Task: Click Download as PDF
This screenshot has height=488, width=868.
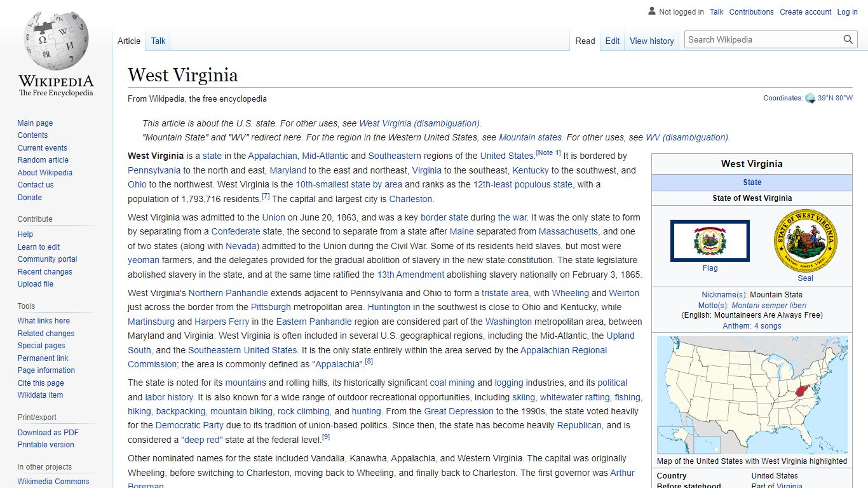Action: (x=48, y=433)
